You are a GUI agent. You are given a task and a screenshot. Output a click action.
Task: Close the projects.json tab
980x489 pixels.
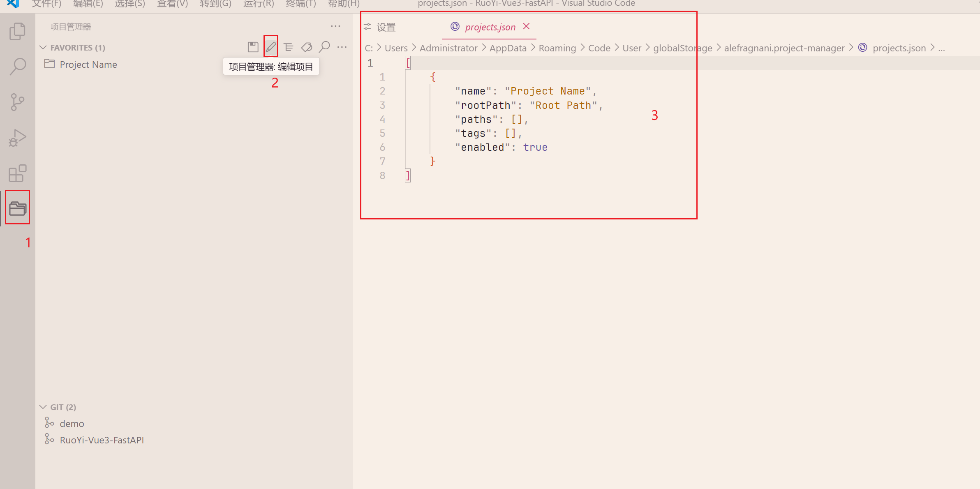(526, 27)
